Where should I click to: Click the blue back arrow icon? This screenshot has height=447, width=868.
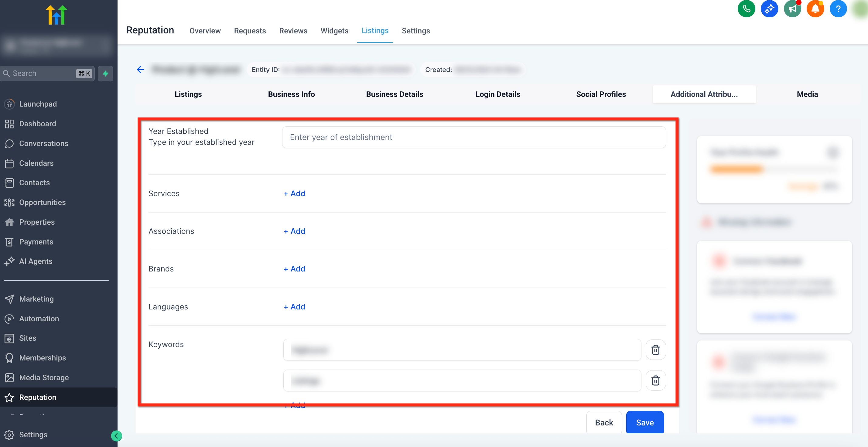coord(141,70)
